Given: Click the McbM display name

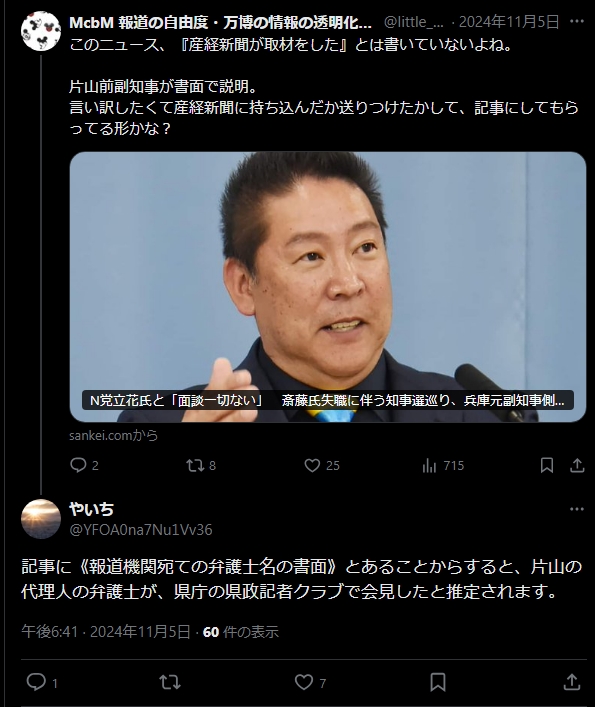Looking at the screenshot, I should (220, 22).
